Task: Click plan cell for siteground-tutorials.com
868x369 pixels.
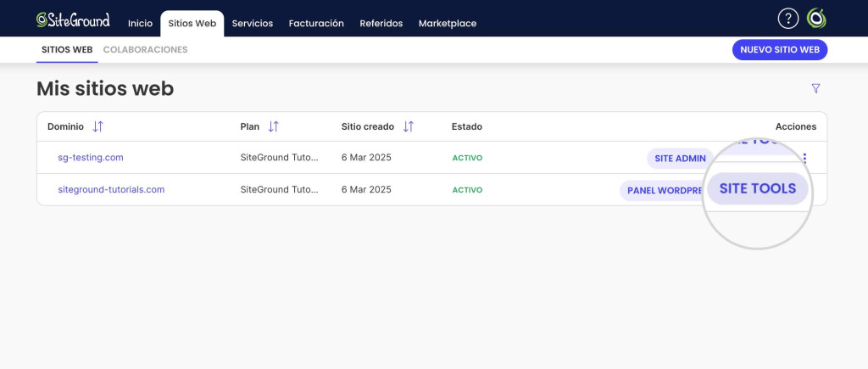Action: (x=280, y=189)
